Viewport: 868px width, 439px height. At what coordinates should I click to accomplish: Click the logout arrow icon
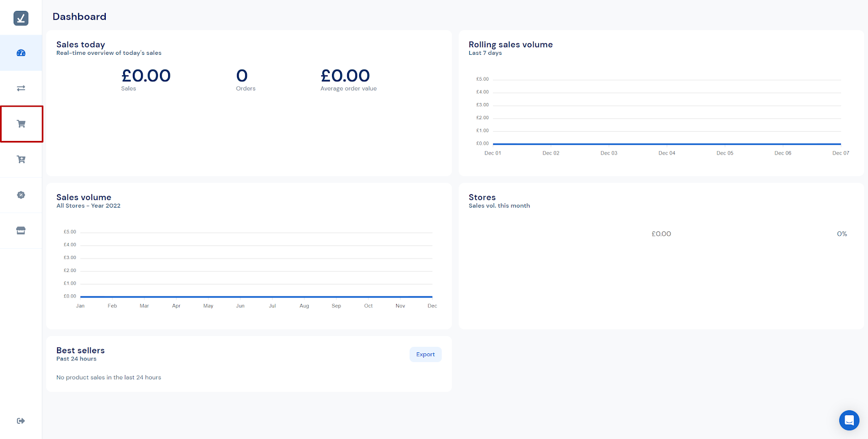[21, 421]
